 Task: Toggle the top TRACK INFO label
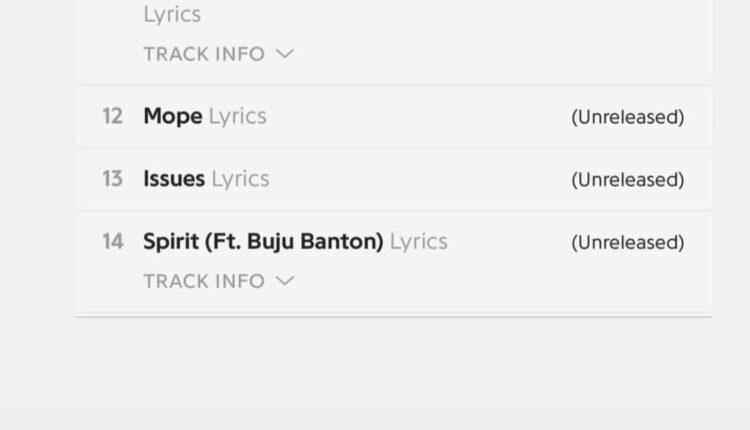tap(204, 54)
